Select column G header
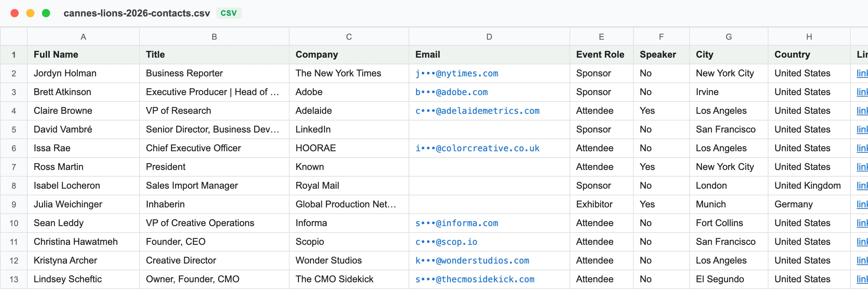 click(x=729, y=37)
